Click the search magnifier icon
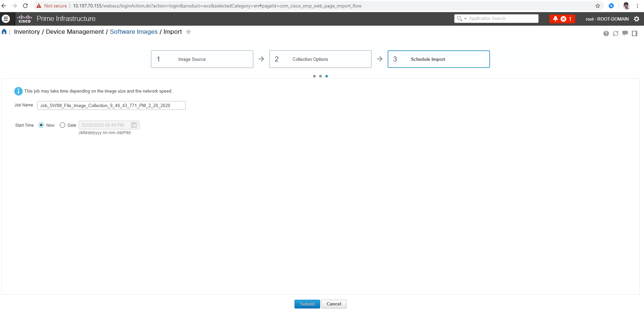Image resolution: width=644 pixels, height=321 pixels. [x=459, y=19]
